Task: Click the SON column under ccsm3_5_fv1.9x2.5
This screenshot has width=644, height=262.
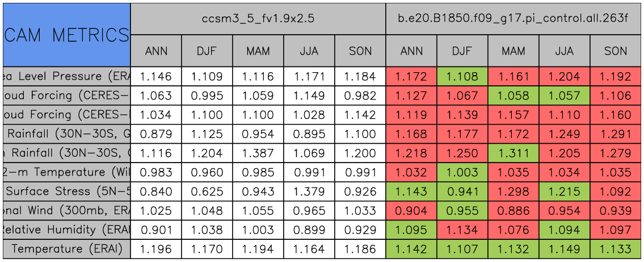Action: tap(360, 51)
